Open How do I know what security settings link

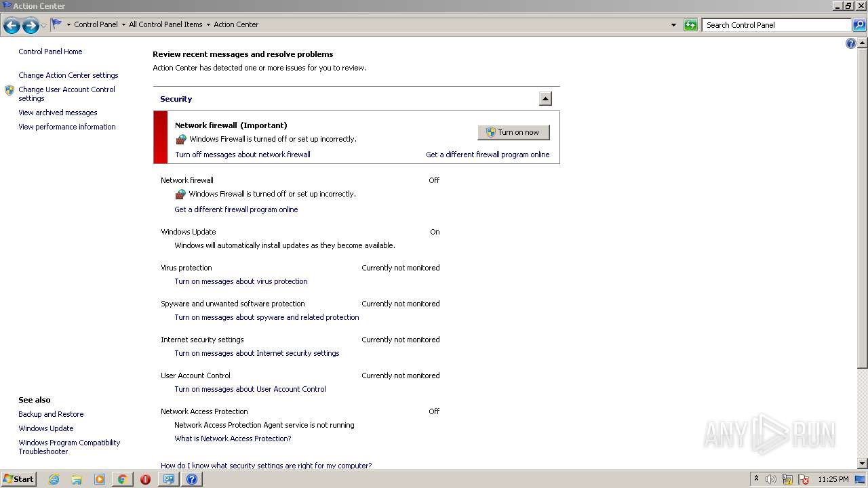click(x=266, y=465)
